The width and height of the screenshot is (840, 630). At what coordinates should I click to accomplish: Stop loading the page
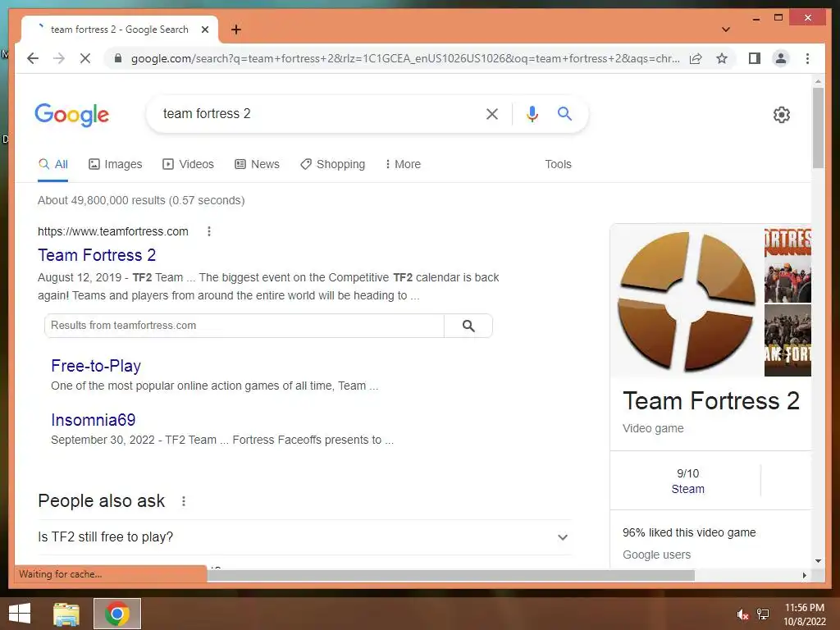[x=85, y=58]
